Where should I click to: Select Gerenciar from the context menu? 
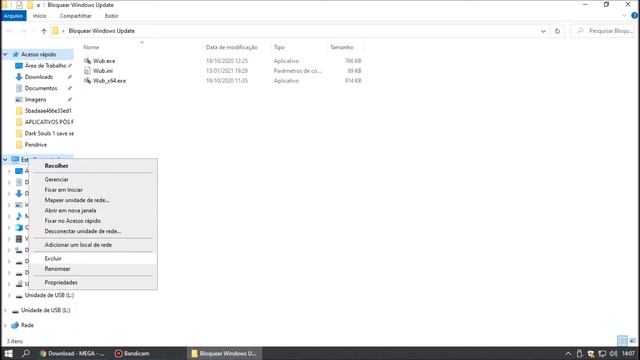pos(93,180)
